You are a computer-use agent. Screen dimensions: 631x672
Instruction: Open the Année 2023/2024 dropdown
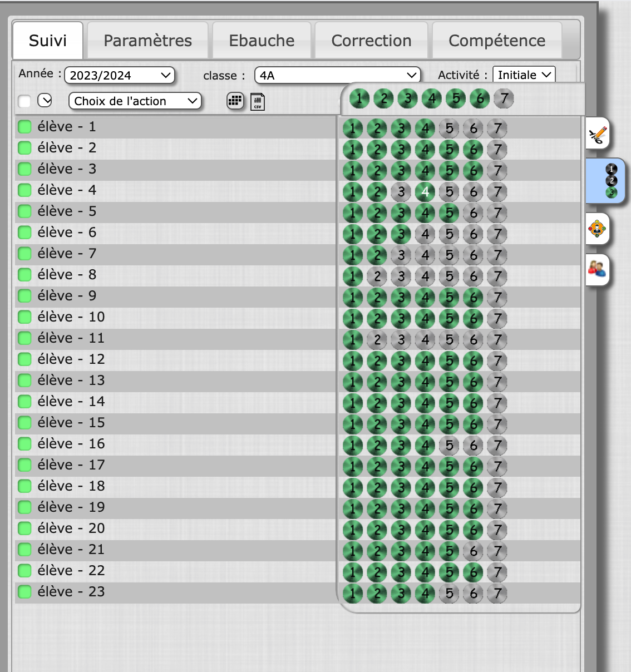pyautogui.click(x=120, y=75)
